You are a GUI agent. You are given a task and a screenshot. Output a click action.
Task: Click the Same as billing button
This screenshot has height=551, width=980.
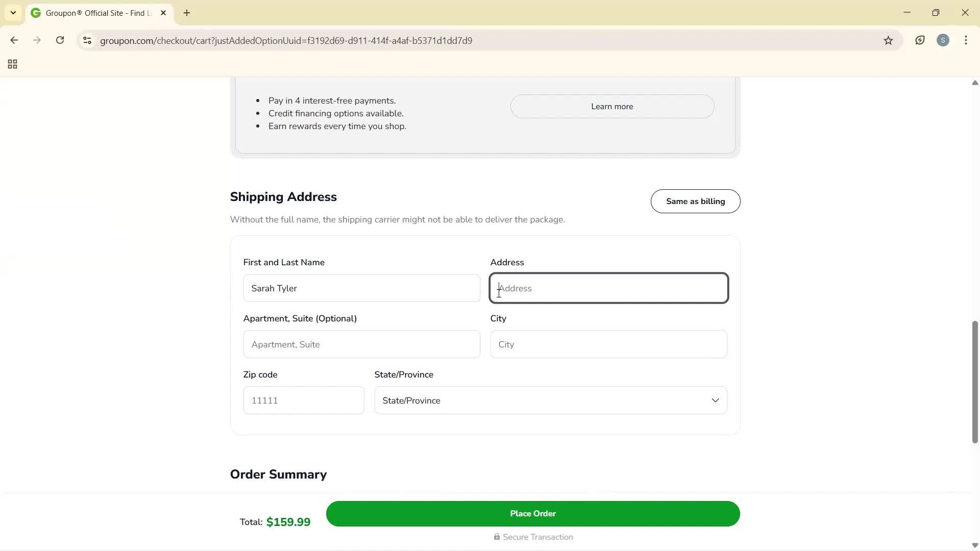[695, 201]
